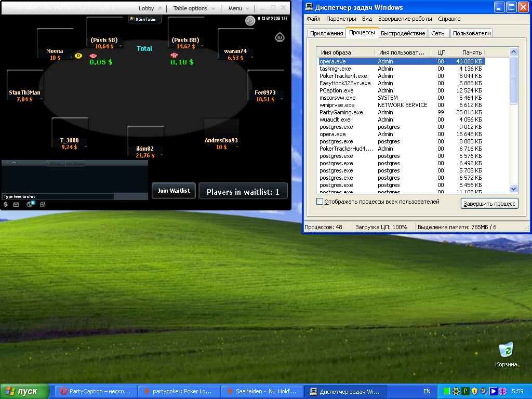This screenshot has width=532, height=399.
Task: Click the globe notification icon below chat
Action: [31, 204]
